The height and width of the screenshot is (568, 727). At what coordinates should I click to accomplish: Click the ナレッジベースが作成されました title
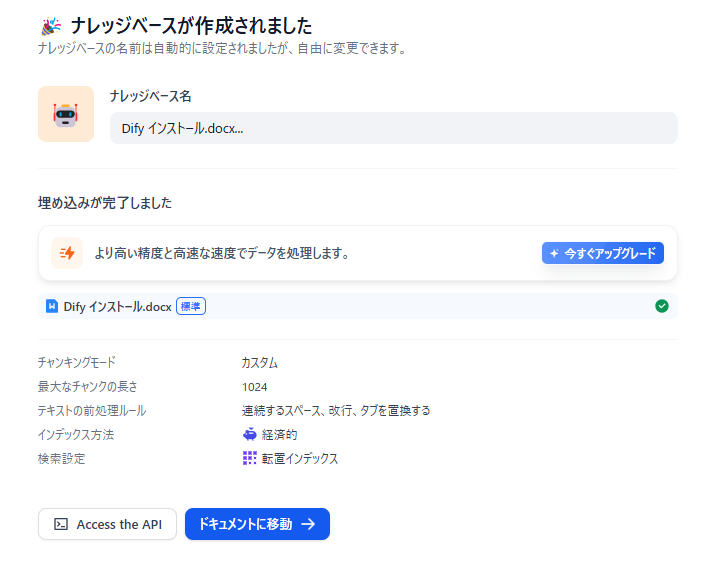click(x=191, y=26)
